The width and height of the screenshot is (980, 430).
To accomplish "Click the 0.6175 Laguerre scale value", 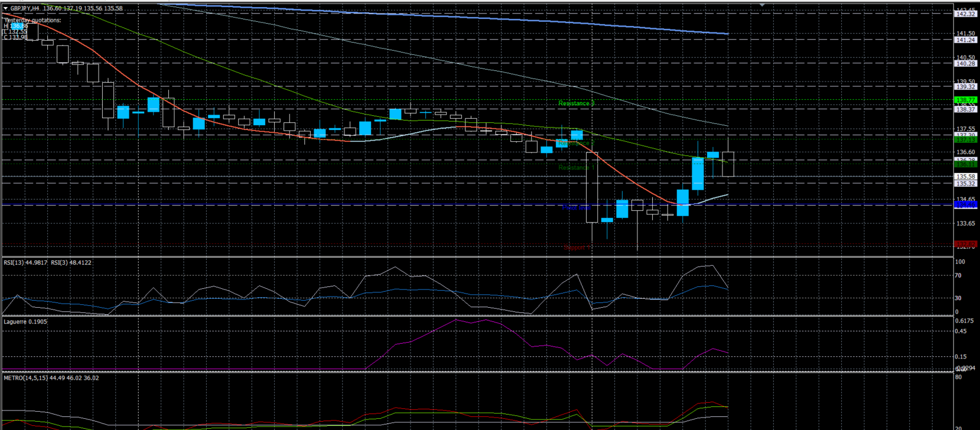I will pyautogui.click(x=965, y=321).
